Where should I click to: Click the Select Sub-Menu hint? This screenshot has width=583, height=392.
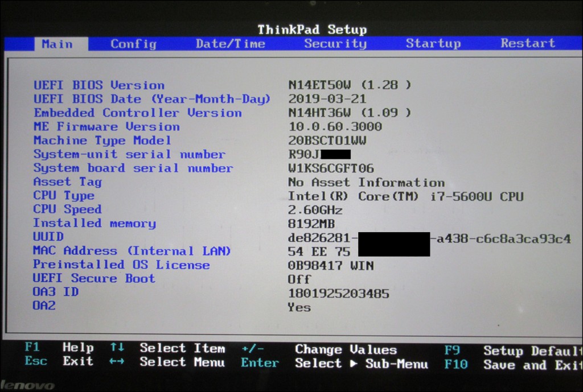[362, 364]
